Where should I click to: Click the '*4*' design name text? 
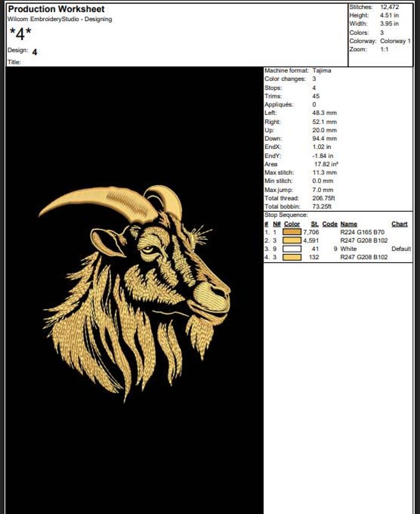tap(20, 34)
